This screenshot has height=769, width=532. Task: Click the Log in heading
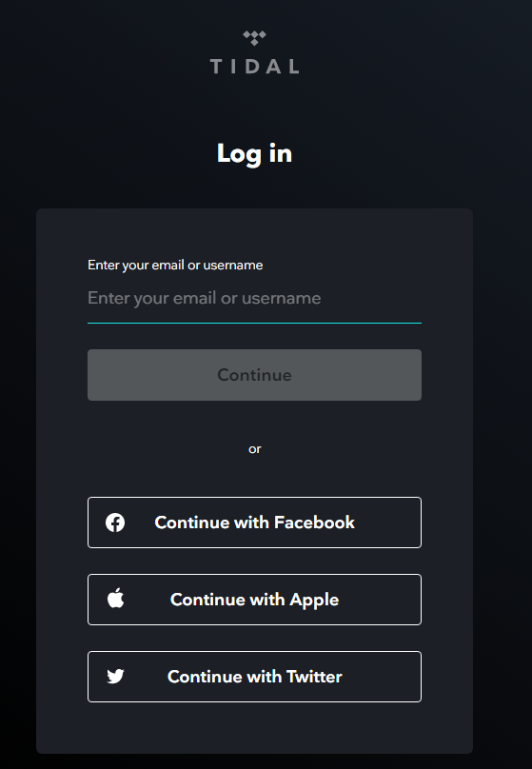(x=254, y=153)
